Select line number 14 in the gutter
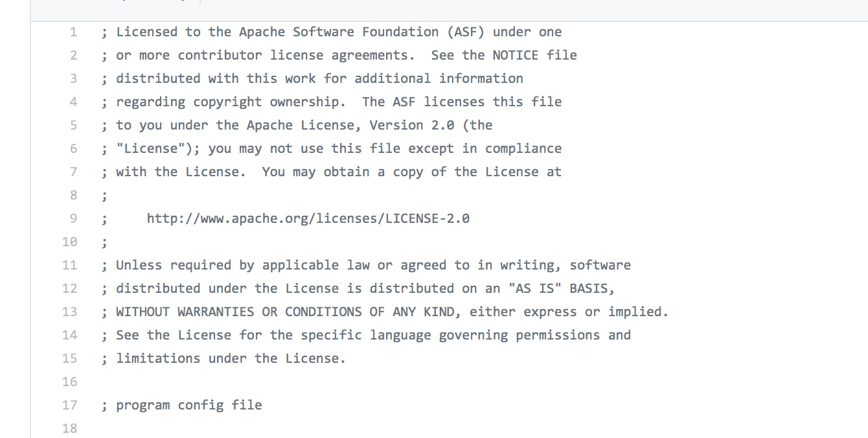Screen dimensions: 868x438 69,335
